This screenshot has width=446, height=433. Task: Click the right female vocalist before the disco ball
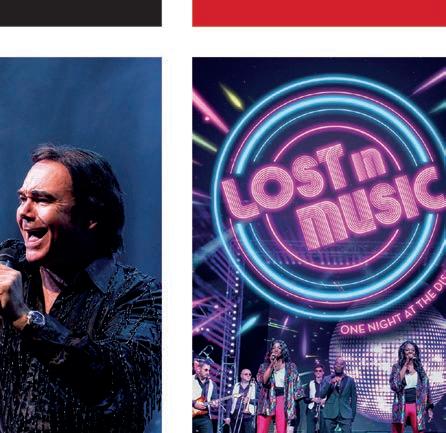click(411, 387)
